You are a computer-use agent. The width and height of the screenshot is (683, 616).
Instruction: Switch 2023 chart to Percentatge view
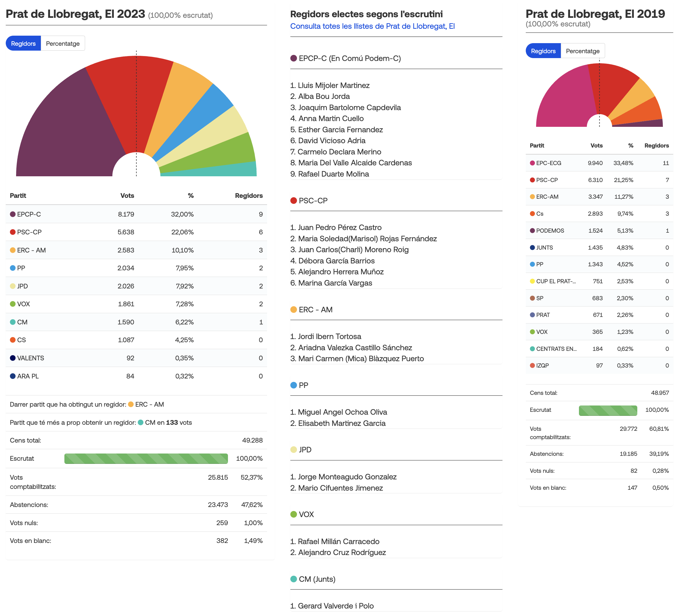tap(63, 43)
